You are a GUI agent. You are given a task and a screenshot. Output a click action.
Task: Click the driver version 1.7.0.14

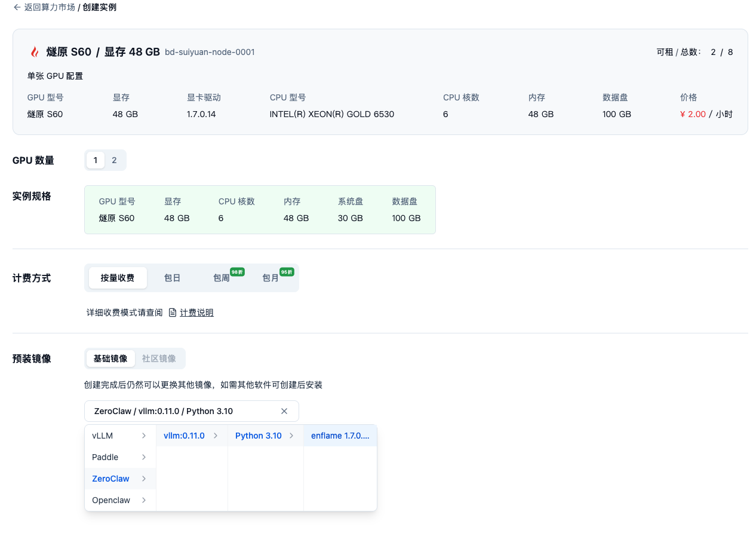pos(201,114)
